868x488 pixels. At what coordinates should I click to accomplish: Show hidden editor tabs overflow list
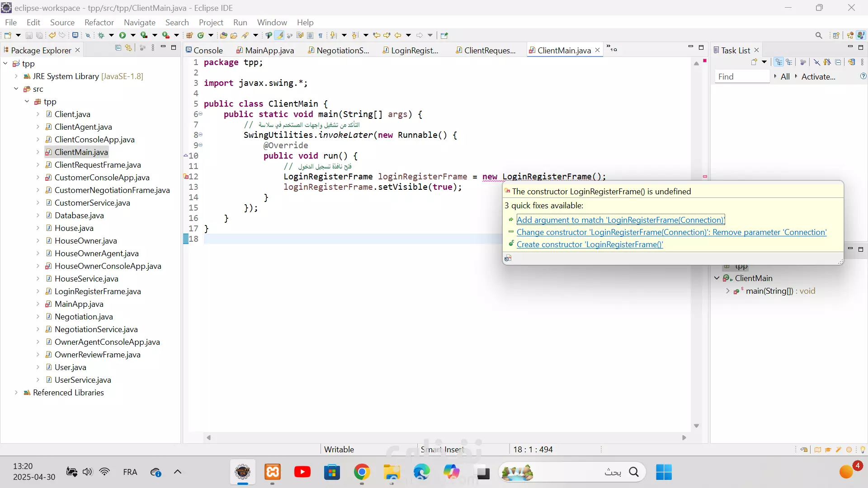pyautogui.click(x=612, y=48)
